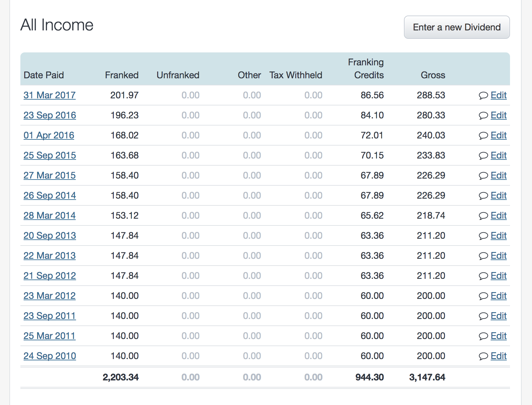Open the 23 Sep 2016 dividend details
Viewport: 532px width, 405px height.
49,115
